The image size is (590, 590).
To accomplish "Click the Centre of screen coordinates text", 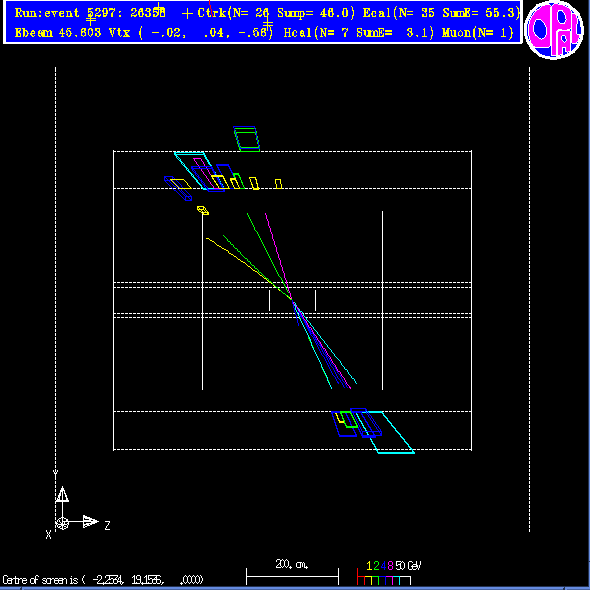I will click(x=103, y=579).
